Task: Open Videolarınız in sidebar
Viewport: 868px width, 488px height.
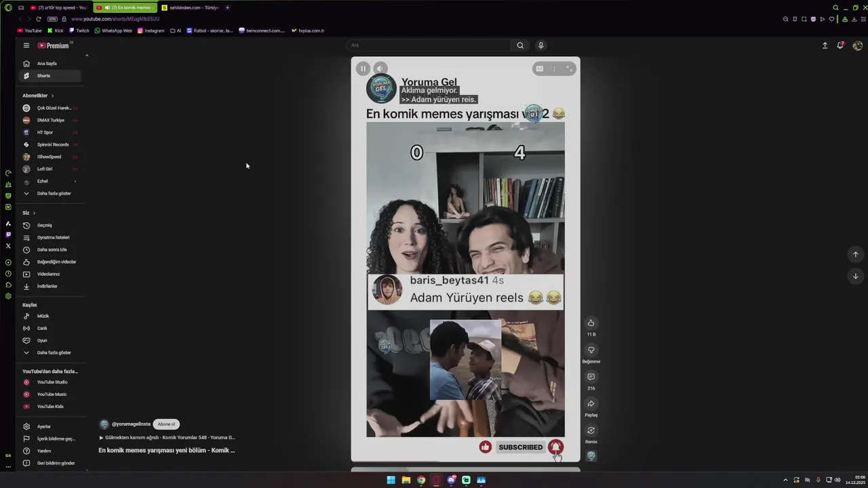Action: tap(50, 274)
